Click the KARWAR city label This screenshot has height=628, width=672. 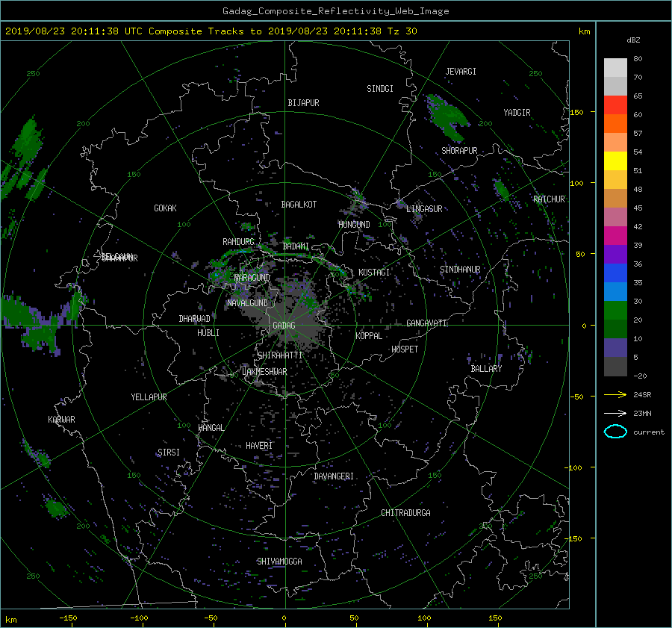pyautogui.click(x=61, y=420)
